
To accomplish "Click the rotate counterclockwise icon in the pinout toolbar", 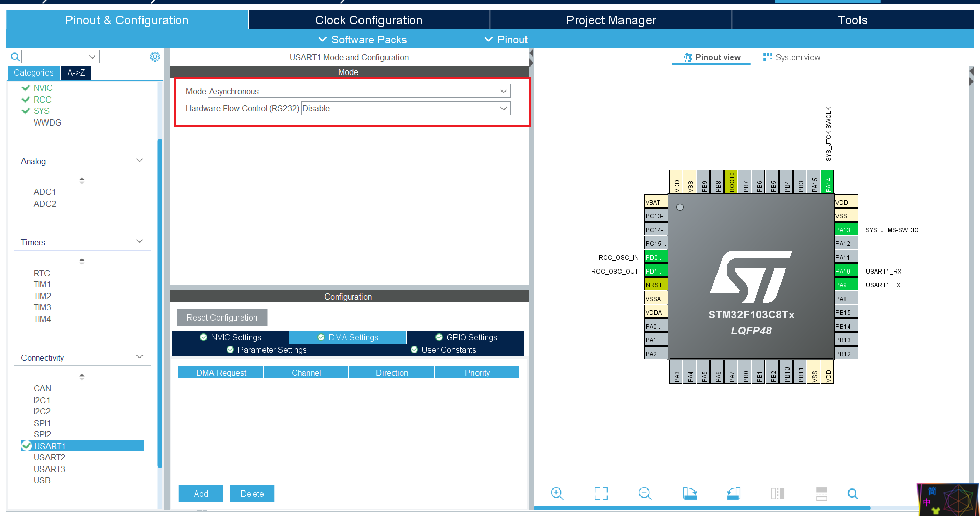I will pyautogui.click(x=734, y=494).
